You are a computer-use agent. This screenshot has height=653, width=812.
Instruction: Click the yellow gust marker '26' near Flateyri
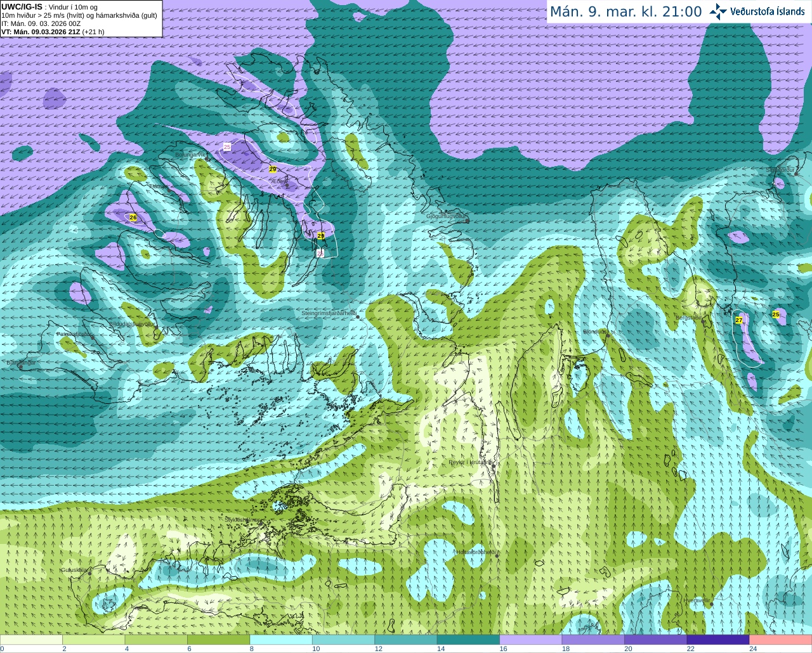133,217
